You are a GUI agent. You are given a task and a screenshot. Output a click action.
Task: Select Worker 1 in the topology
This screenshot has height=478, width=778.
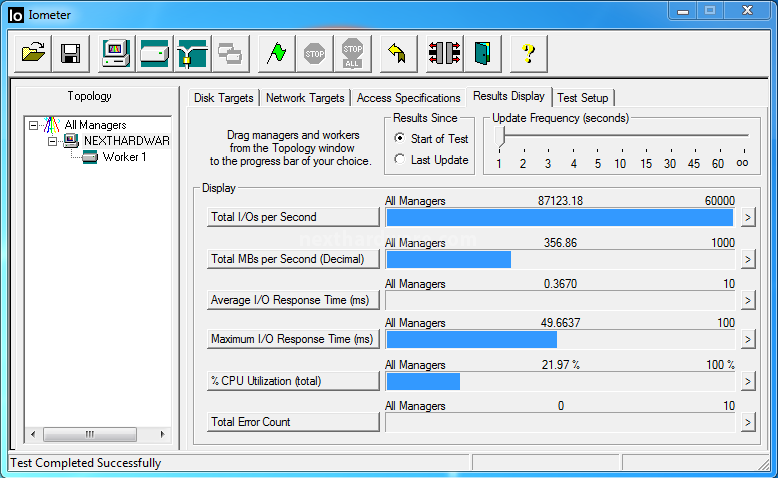tap(124, 157)
